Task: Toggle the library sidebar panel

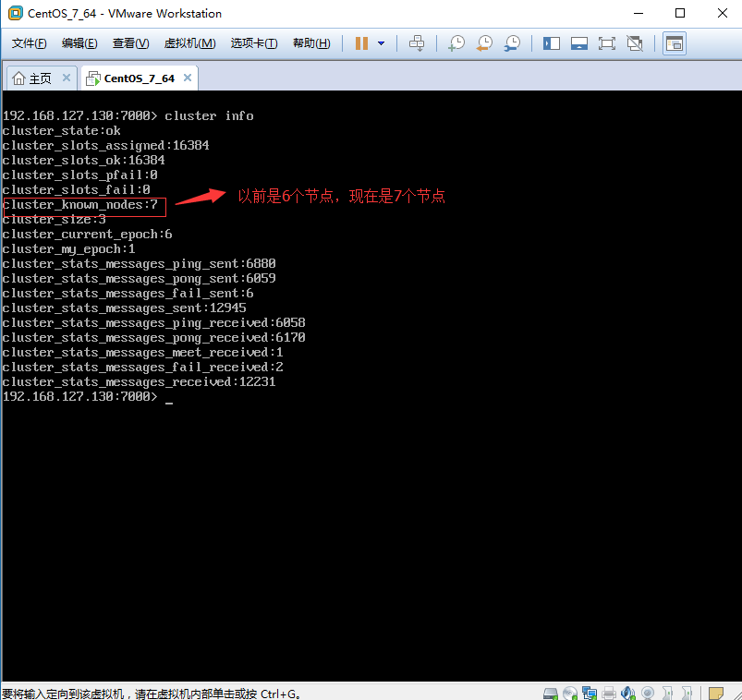Action: coord(552,43)
